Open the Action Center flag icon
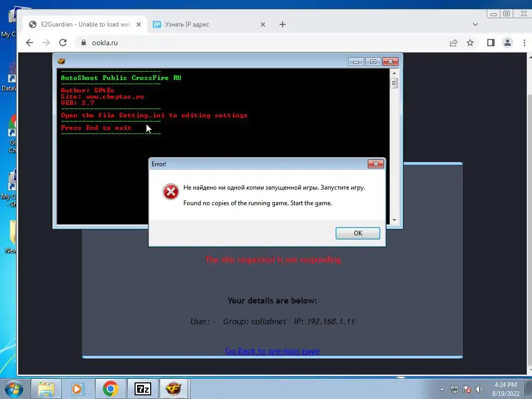This screenshot has height=399, width=532. (x=467, y=389)
